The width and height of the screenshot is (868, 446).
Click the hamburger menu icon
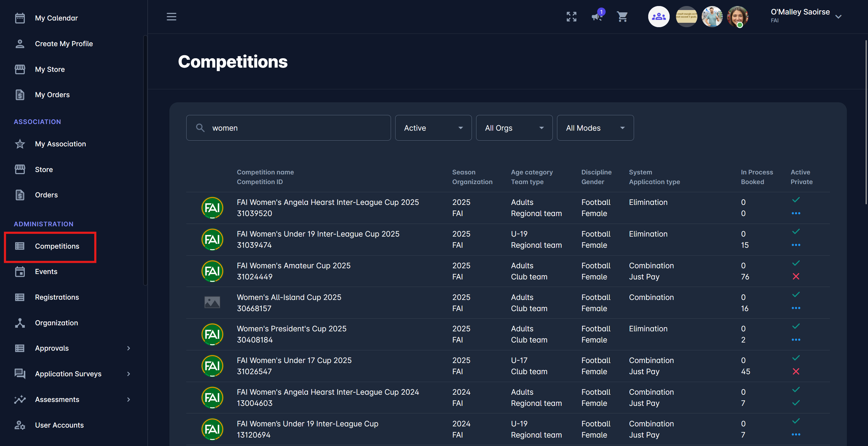171,17
